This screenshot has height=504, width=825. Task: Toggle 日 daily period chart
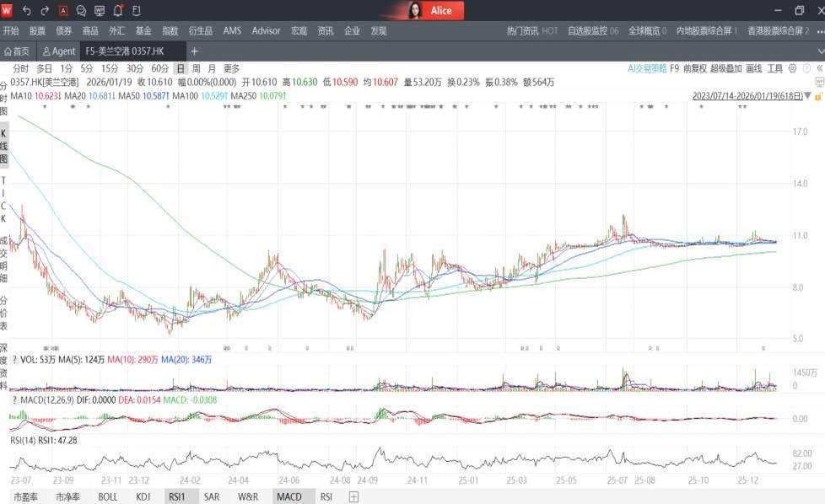180,68
